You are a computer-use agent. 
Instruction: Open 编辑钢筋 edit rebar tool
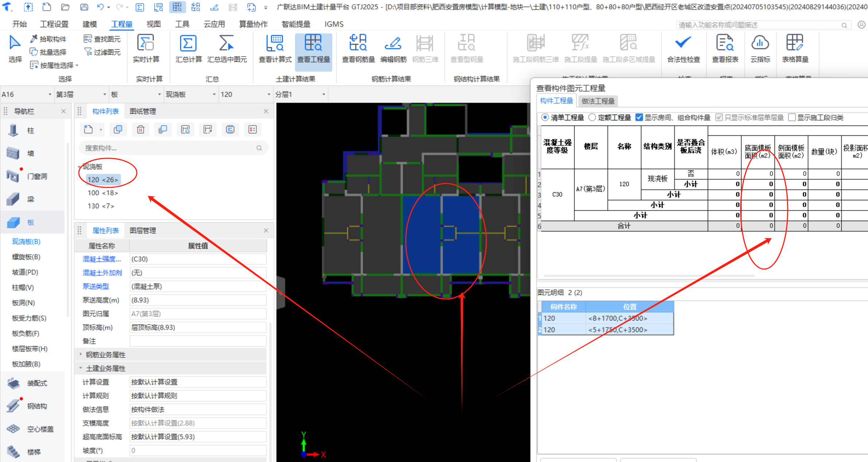pos(393,49)
